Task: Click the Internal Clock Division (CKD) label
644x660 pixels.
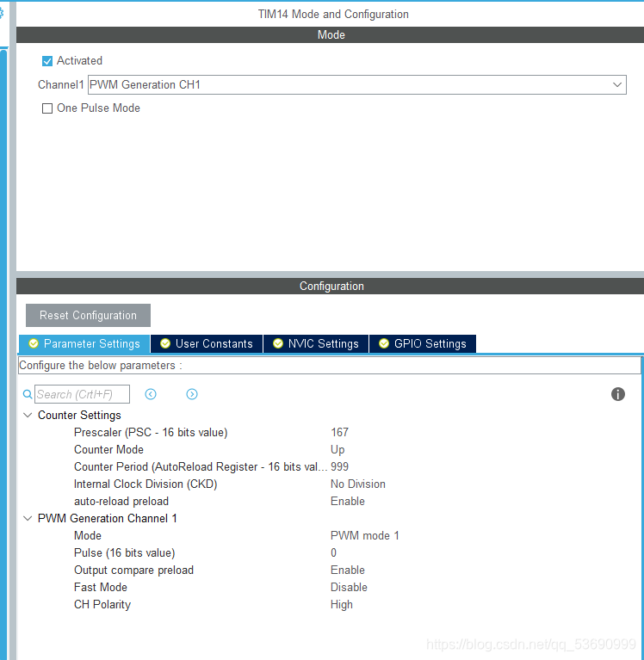Action: (x=146, y=484)
